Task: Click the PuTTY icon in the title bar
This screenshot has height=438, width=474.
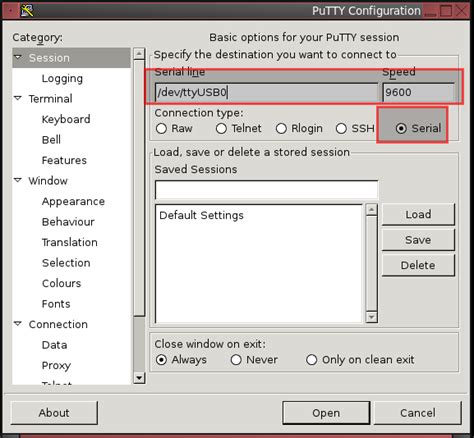Action: point(27,11)
